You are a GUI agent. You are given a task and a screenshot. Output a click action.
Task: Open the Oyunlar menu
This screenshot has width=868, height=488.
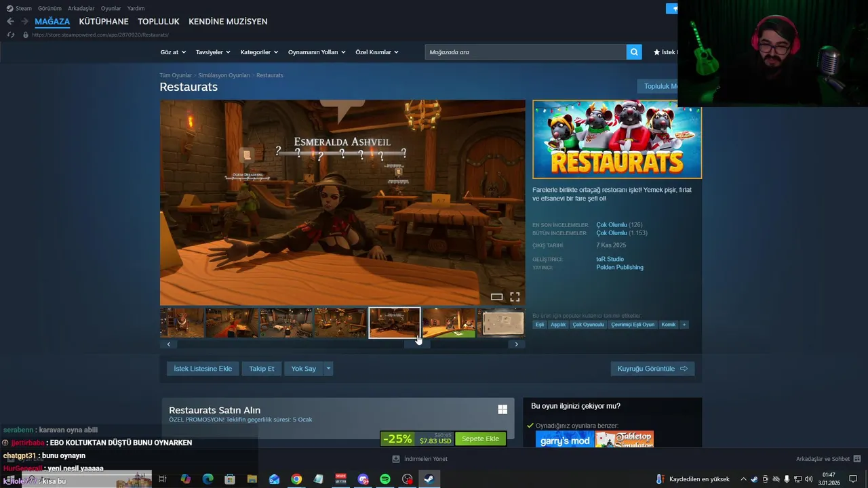[x=111, y=8]
